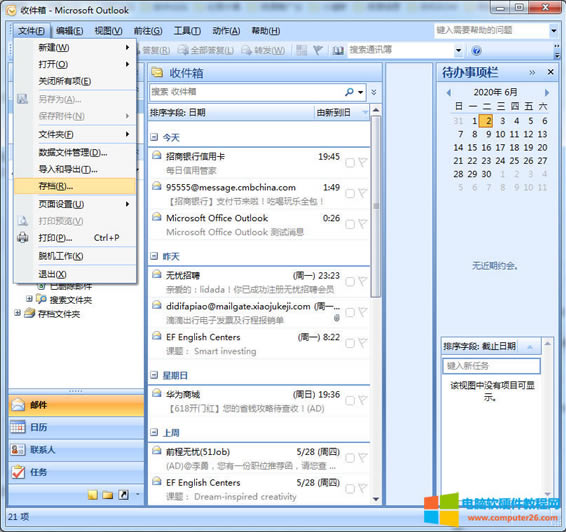Image resolution: width=566 pixels, height=532 pixels.
Task: Go to next month in calendar
Action: click(x=547, y=93)
